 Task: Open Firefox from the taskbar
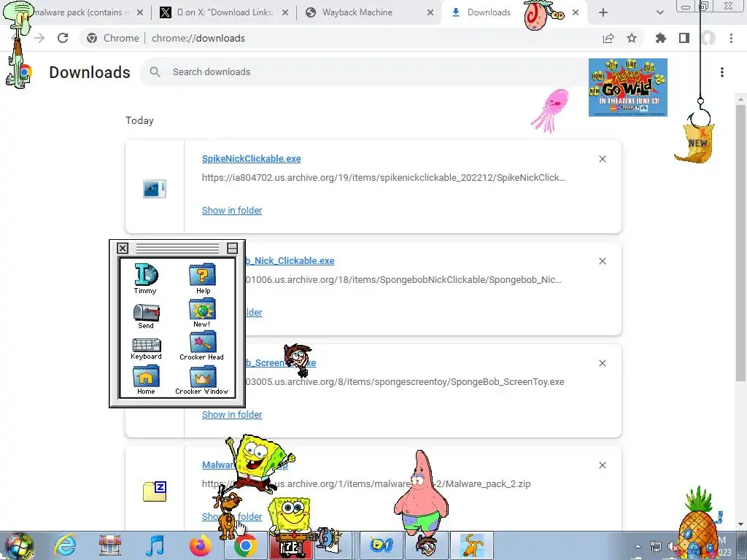[200, 546]
